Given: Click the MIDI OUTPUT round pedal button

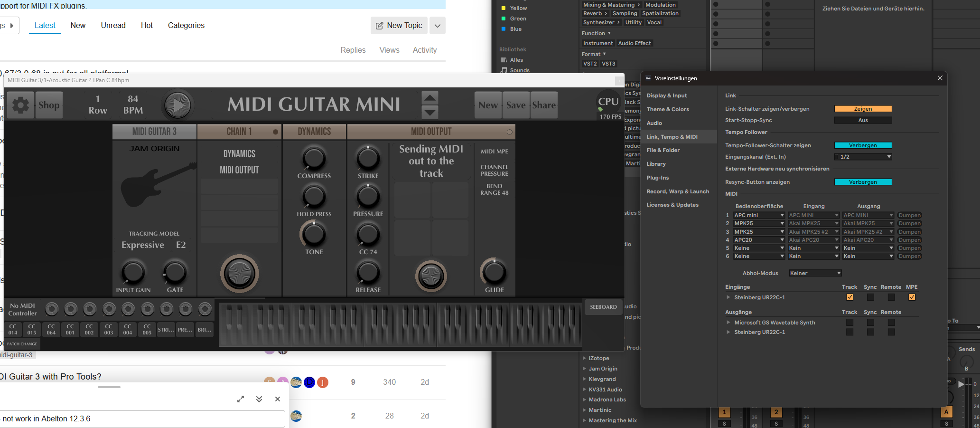Looking at the screenshot, I should [x=431, y=276].
